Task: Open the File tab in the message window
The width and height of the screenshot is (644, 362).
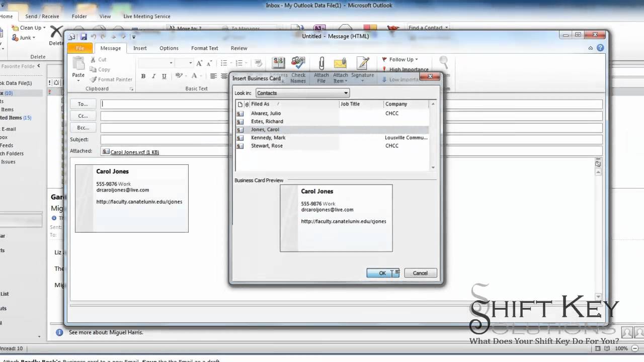Action: pos(80,48)
